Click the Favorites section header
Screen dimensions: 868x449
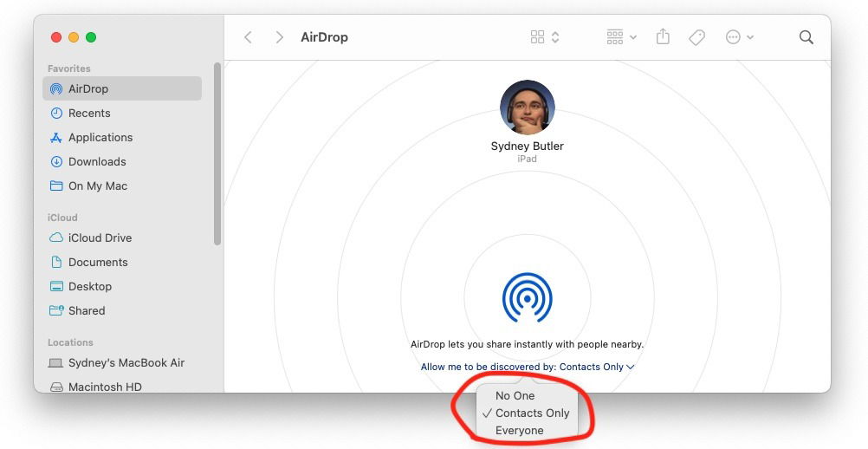click(x=68, y=68)
